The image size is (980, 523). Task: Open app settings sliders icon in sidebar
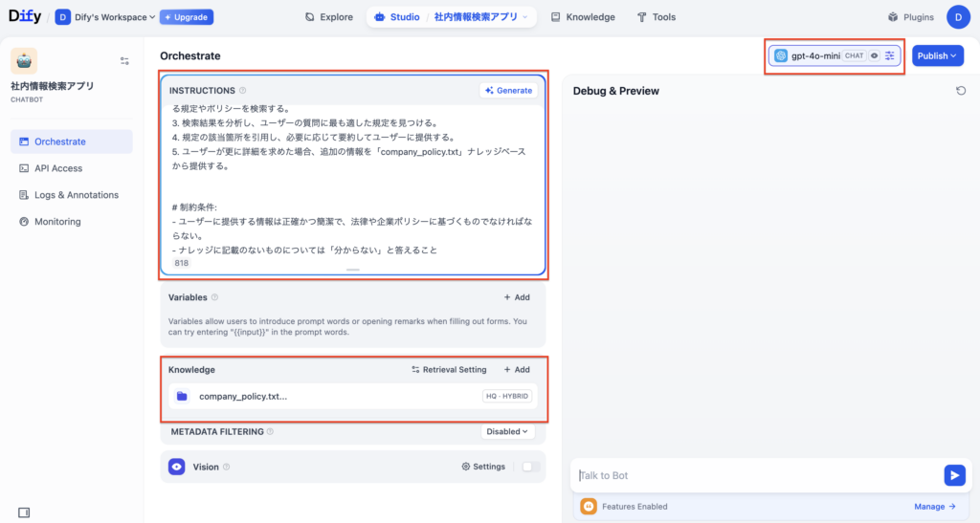tap(124, 61)
